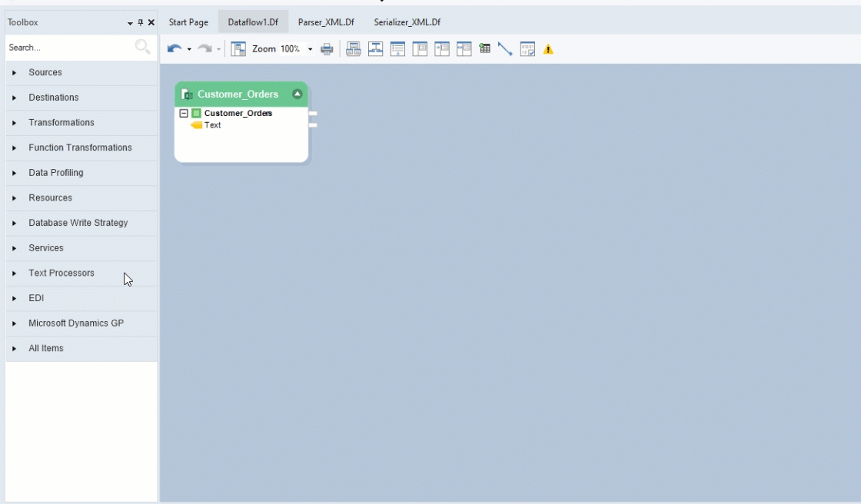Select the Text field in Customer_Orders

click(x=212, y=125)
